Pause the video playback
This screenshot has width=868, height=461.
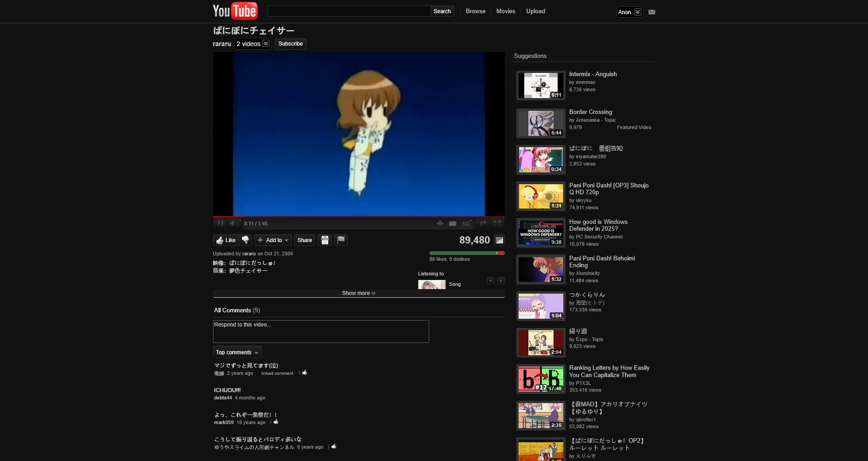[x=220, y=223]
